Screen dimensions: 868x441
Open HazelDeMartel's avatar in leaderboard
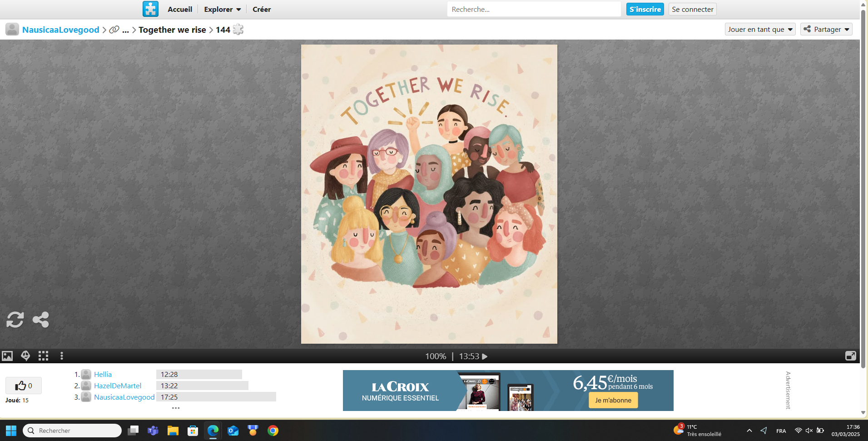point(86,386)
